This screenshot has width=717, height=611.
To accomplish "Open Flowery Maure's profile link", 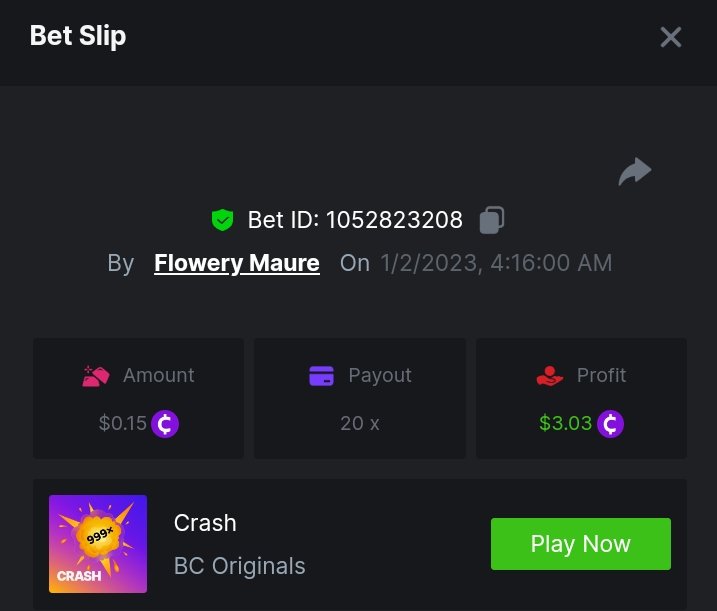I will pyautogui.click(x=237, y=264).
